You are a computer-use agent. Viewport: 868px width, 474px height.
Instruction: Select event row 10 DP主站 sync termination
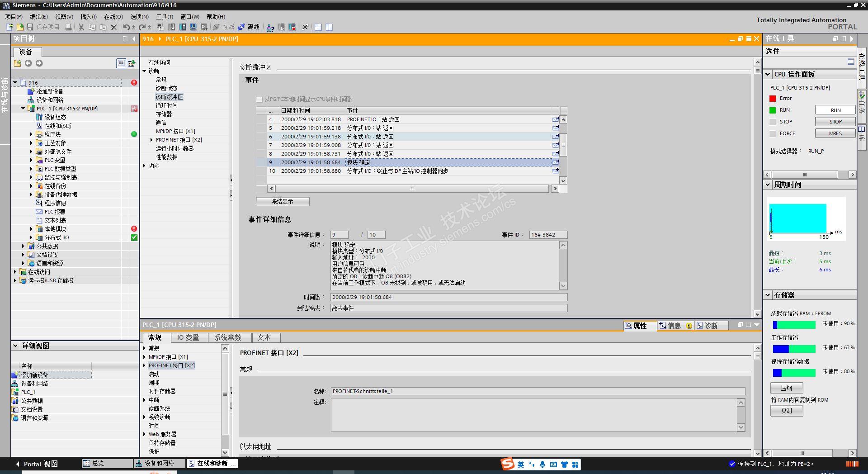click(x=408, y=171)
